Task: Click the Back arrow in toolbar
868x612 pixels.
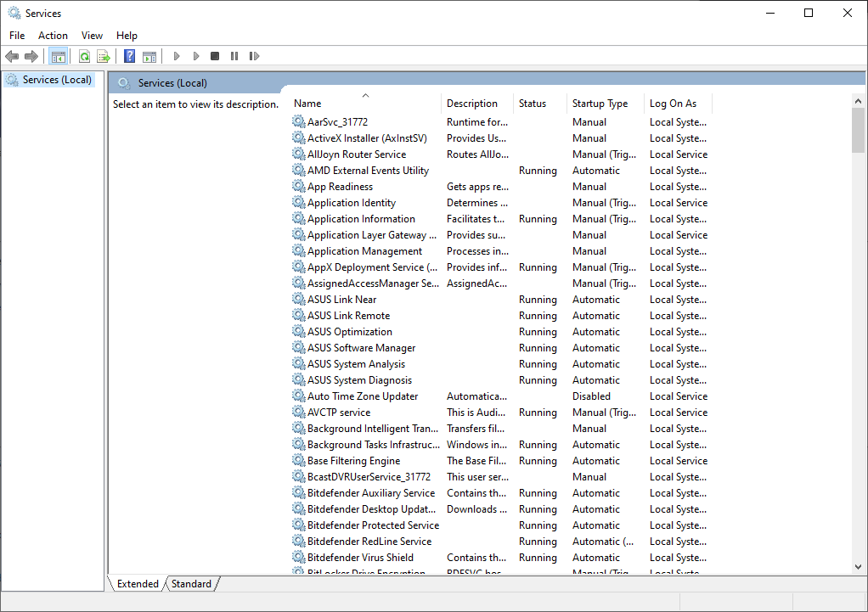Action: click(12, 56)
